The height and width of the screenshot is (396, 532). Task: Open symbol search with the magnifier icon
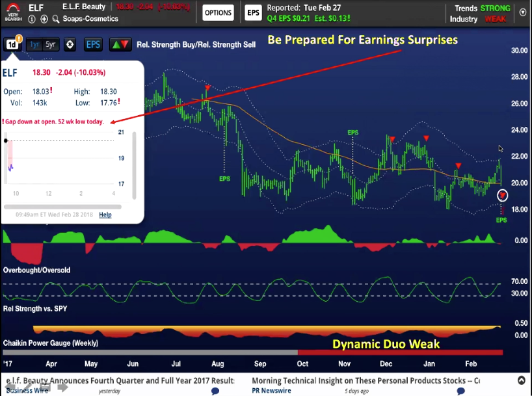56,20
